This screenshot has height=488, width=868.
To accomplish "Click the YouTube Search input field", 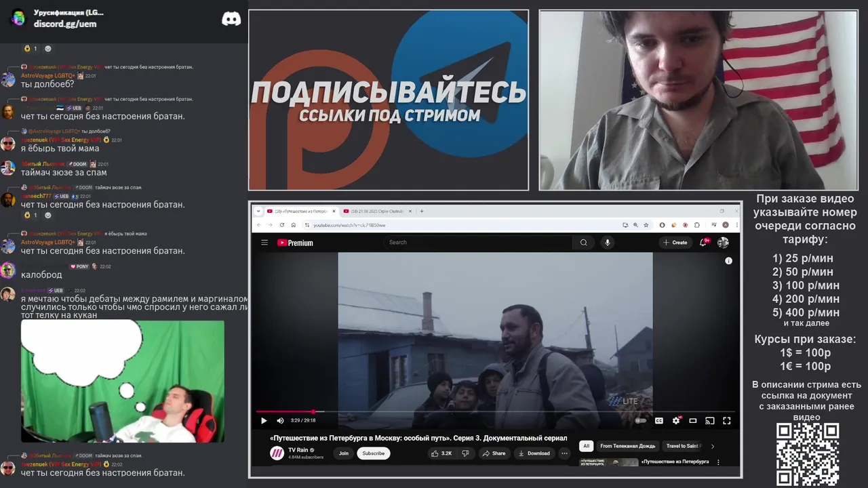I will pyautogui.click(x=478, y=243).
